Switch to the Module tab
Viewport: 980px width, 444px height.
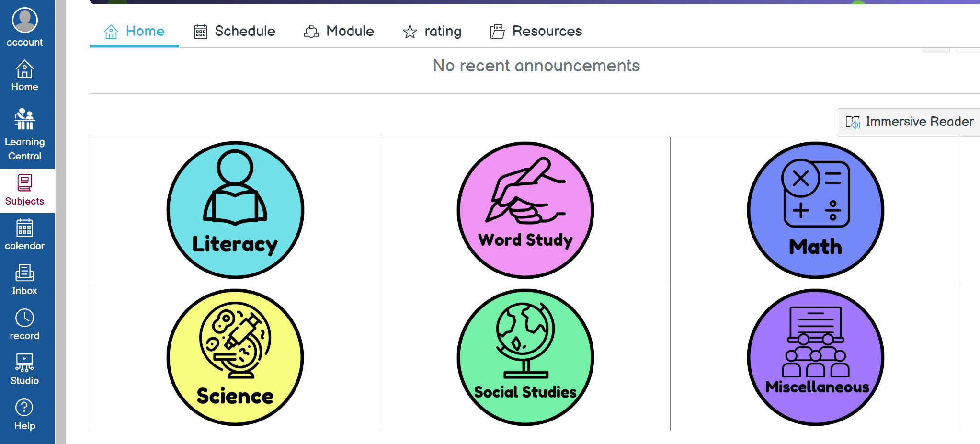coord(339,31)
